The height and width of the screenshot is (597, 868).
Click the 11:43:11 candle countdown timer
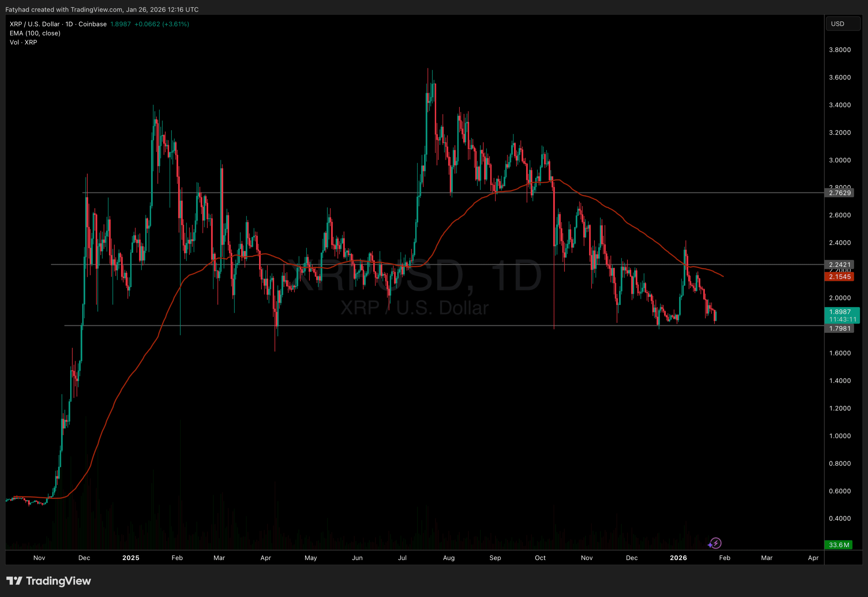(840, 319)
